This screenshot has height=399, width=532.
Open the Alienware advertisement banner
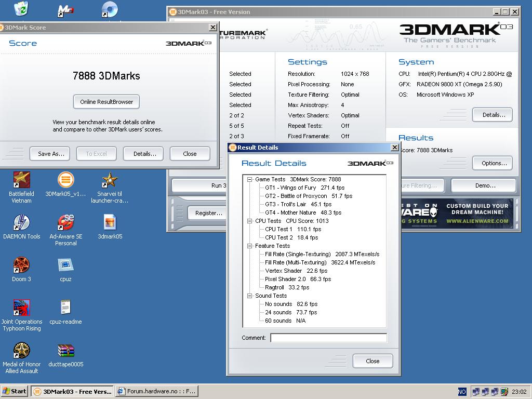coord(457,214)
